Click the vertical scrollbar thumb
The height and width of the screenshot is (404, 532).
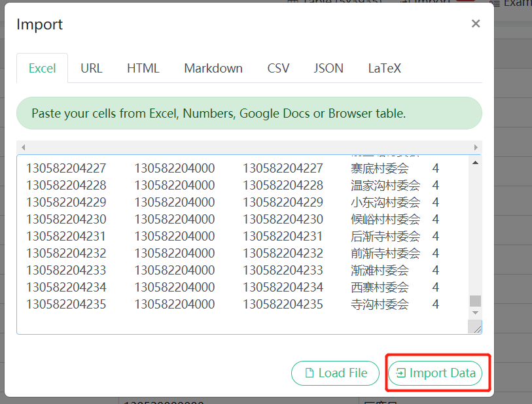point(475,301)
